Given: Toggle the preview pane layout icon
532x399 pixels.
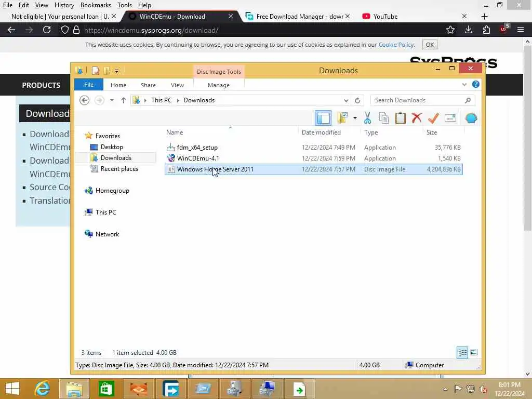Looking at the screenshot, I should tap(323, 118).
